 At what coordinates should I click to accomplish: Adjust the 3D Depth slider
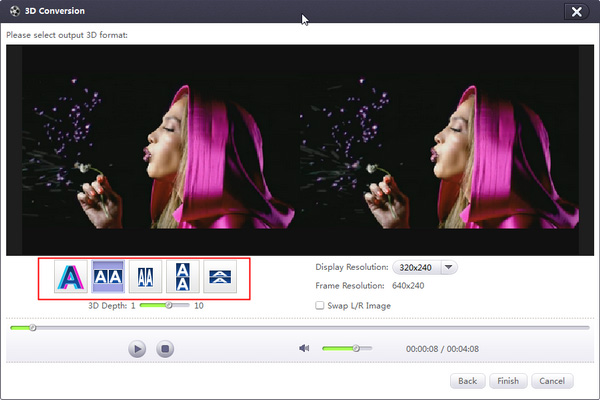(x=169, y=305)
